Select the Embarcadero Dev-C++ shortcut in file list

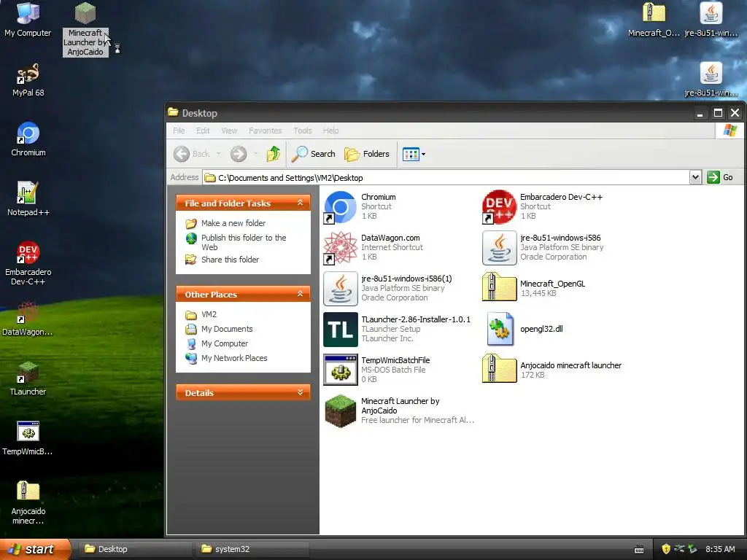click(x=542, y=206)
